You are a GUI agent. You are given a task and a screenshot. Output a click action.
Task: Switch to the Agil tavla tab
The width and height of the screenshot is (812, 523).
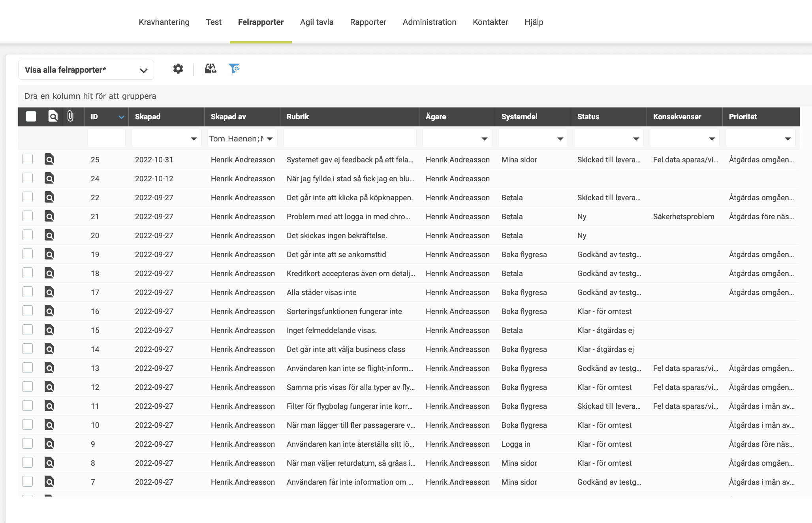tap(317, 22)
